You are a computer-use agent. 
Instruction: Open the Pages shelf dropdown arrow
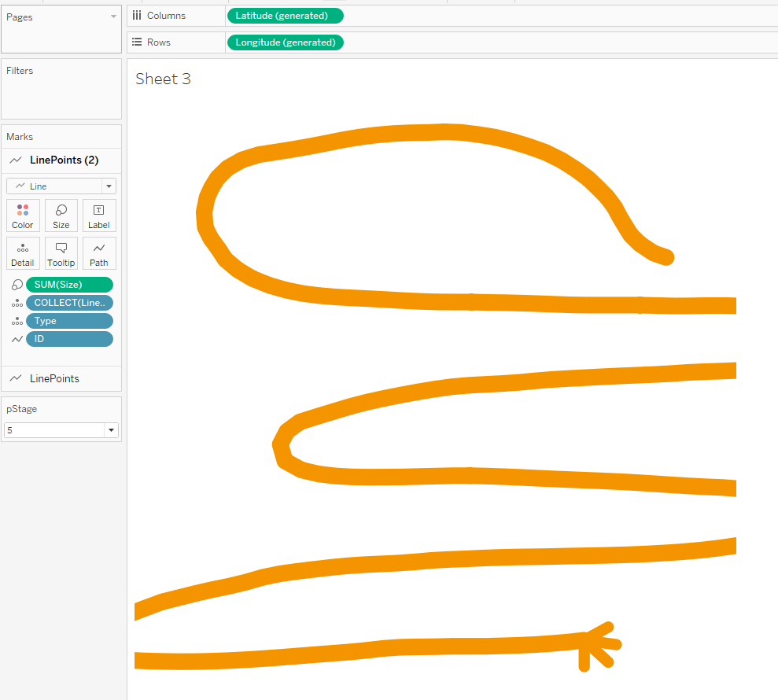coord(113,17)
